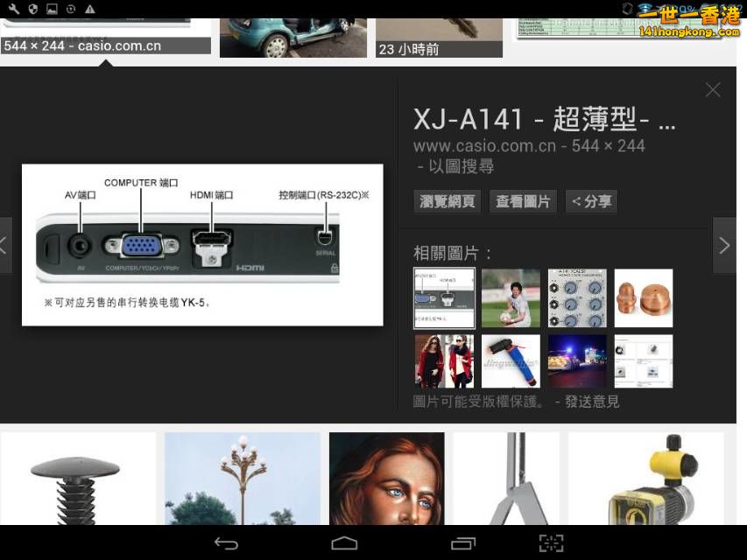Open the black plastic rivet result image
Viewport: 747px width, 560px height.
[78, 479]
